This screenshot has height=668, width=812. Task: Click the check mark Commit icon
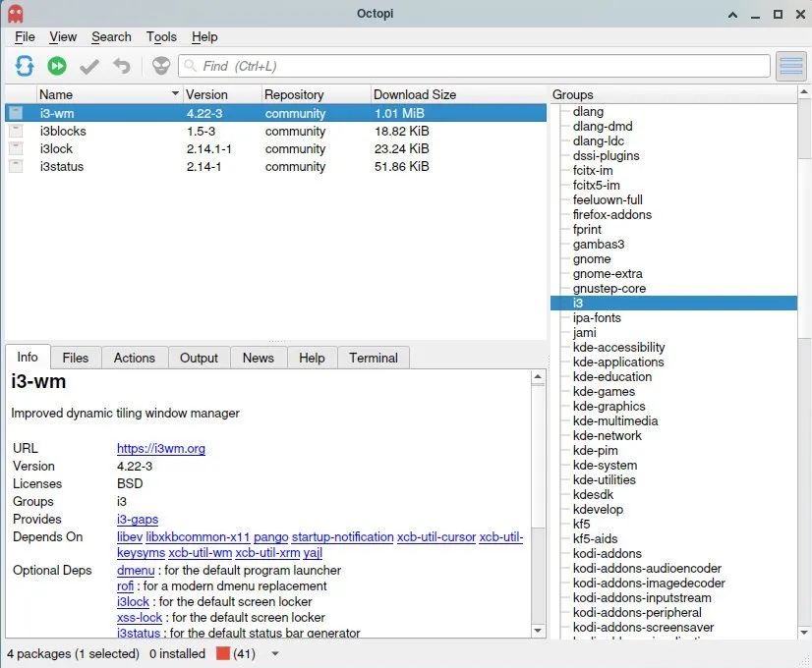87,66
